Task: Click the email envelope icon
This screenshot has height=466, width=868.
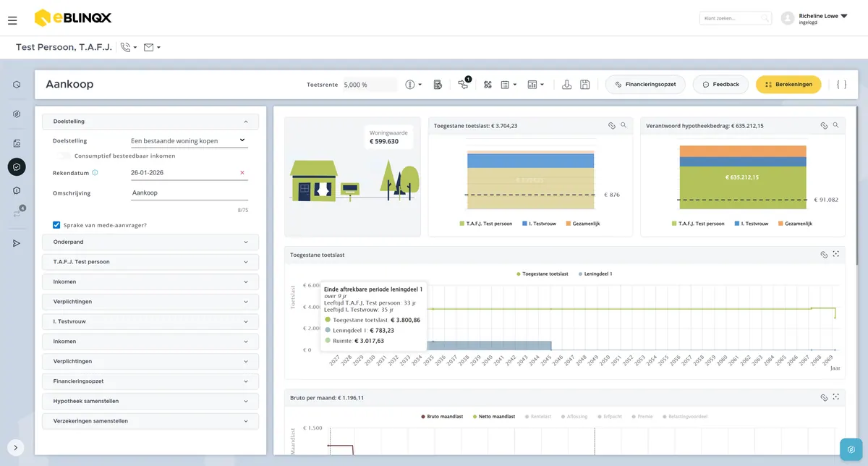Action: pyautogui.click(x=149, y=47)
